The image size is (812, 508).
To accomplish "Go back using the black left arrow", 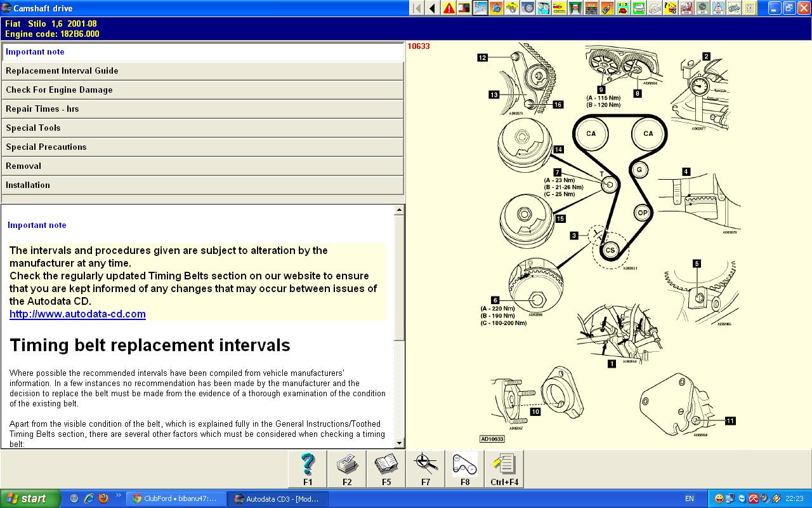I will [x=433, y=8].
